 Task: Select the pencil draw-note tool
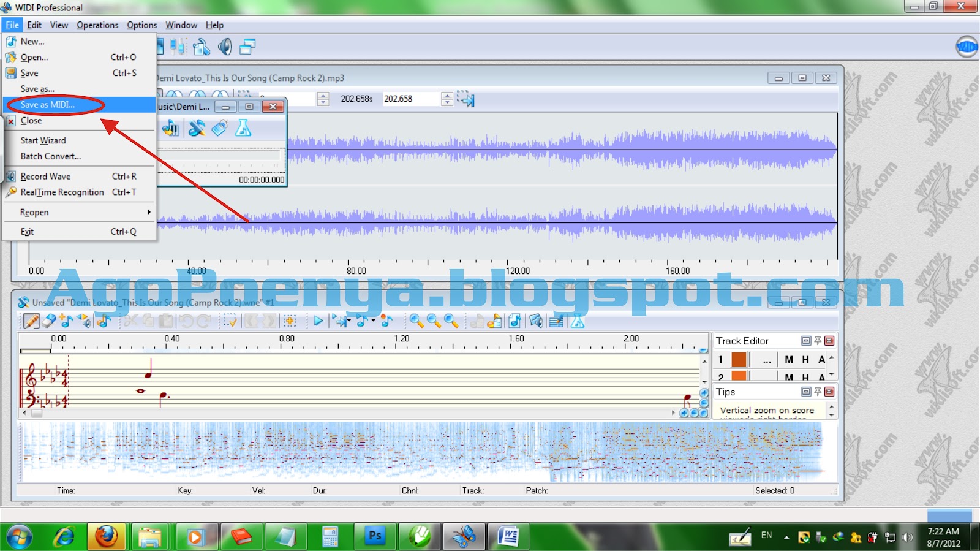[x=31, y=321]
